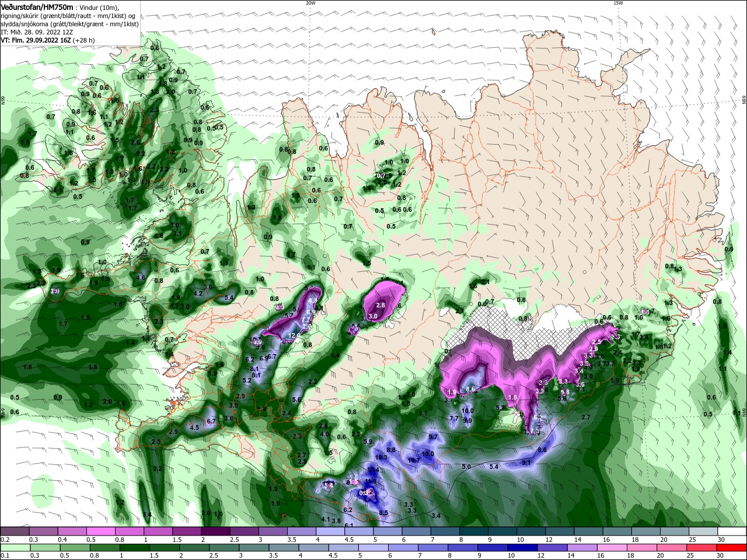
Task: Click the 2.4 precipitation value on map
Action: [x=287, y=413]
